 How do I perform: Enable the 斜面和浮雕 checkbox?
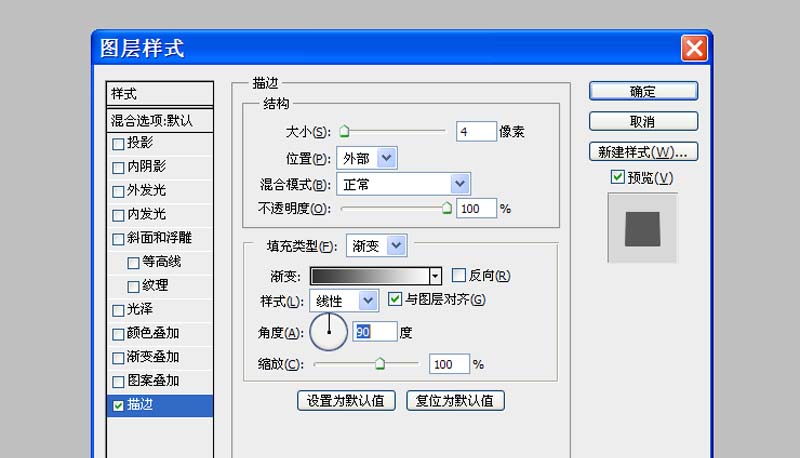[x=119, y=239]
